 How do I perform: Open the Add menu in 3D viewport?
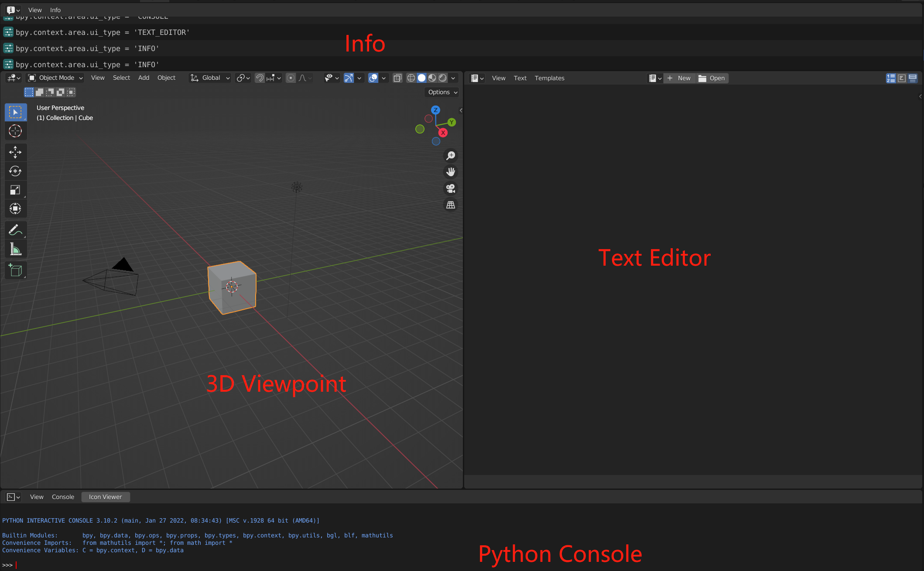point(144,78)
